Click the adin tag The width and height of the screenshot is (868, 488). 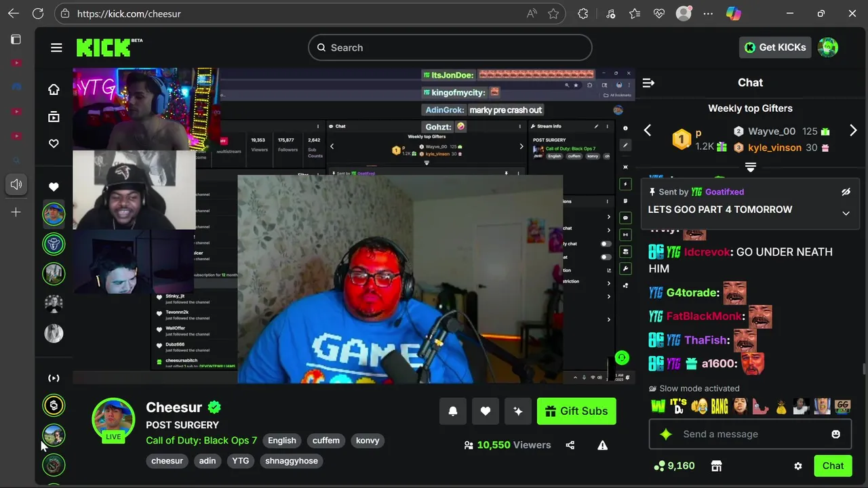pos(208,461)
